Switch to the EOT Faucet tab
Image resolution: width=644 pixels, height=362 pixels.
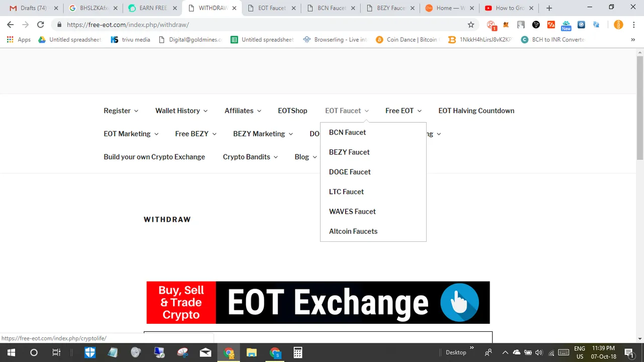(x=271, y=8)
